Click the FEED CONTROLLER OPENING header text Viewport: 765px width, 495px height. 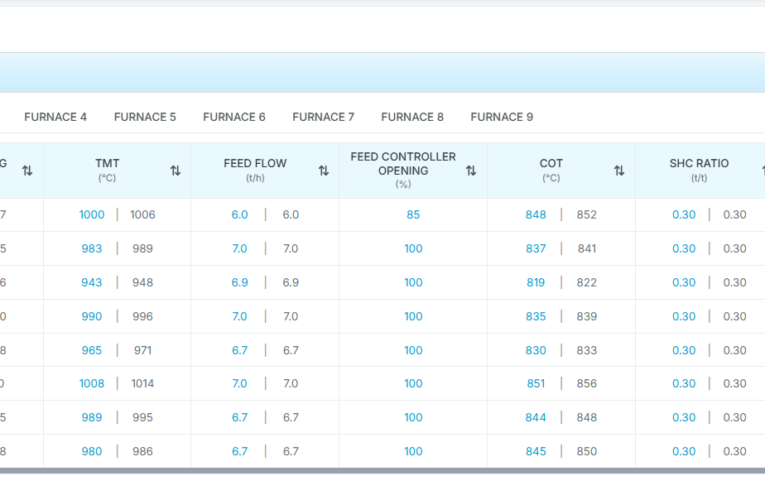(403, 164)
